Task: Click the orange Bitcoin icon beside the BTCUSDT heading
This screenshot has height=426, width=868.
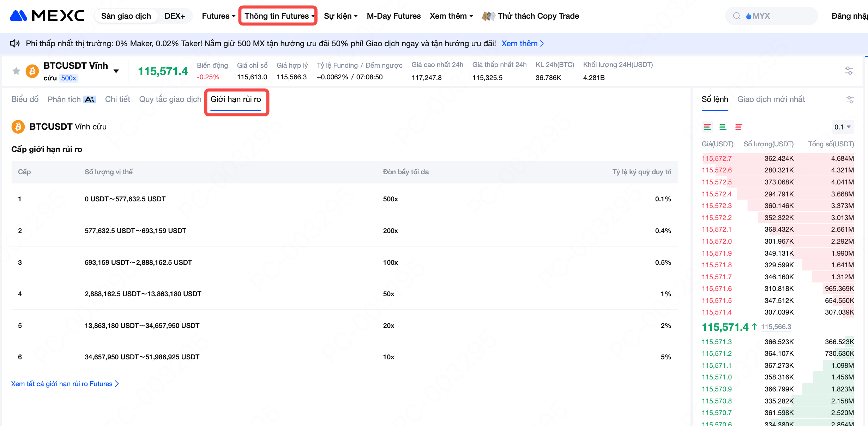Action: click(18, 127)
